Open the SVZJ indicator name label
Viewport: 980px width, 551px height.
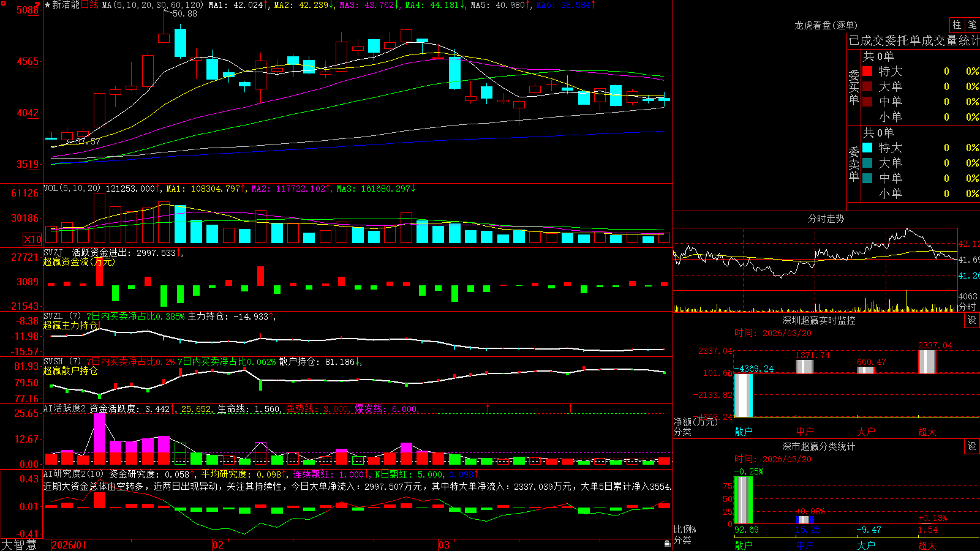tap(53, 252)
